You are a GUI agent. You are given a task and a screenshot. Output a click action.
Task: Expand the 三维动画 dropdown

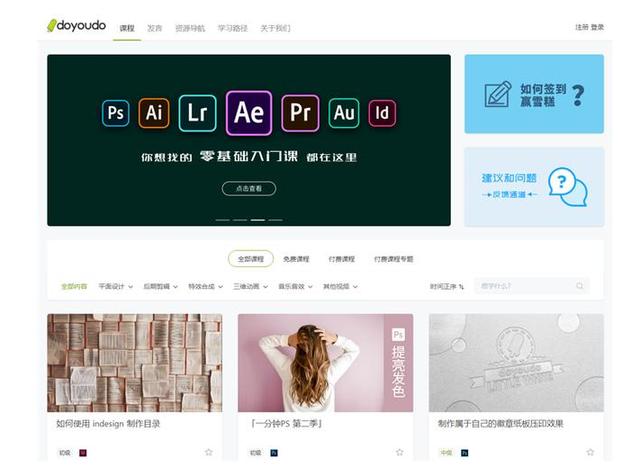pos(250,286)
